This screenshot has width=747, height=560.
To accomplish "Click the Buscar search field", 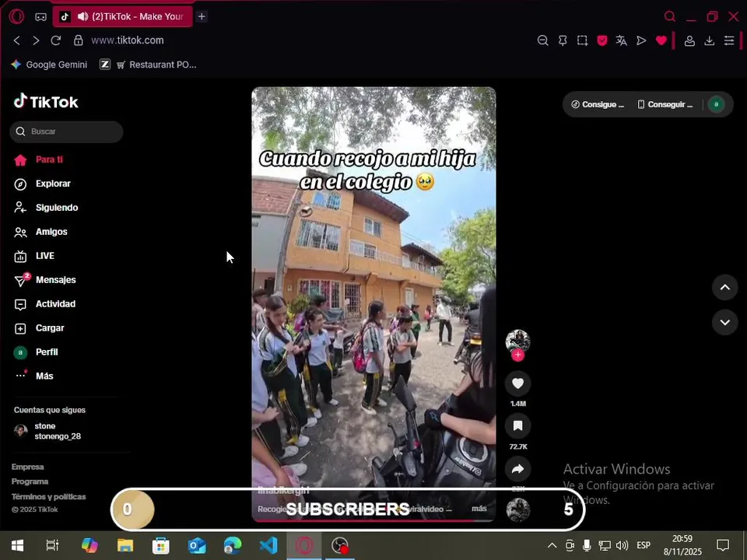I will [66, 131].
